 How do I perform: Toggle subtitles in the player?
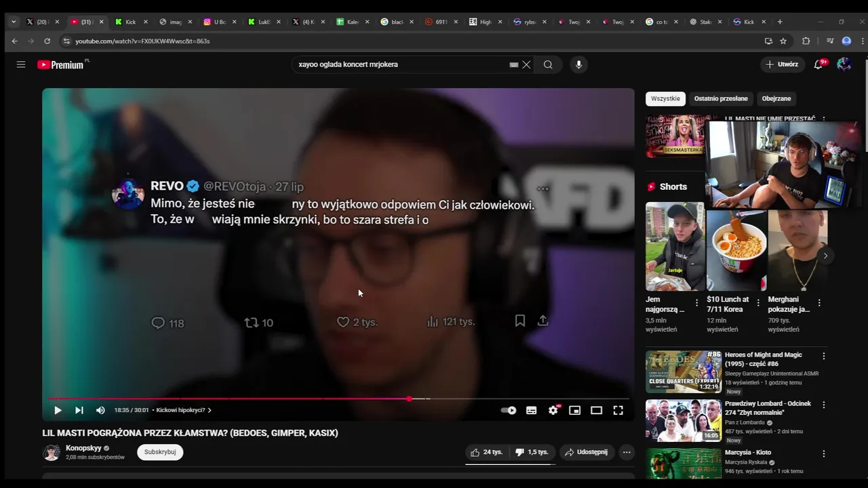coord(532,410)
